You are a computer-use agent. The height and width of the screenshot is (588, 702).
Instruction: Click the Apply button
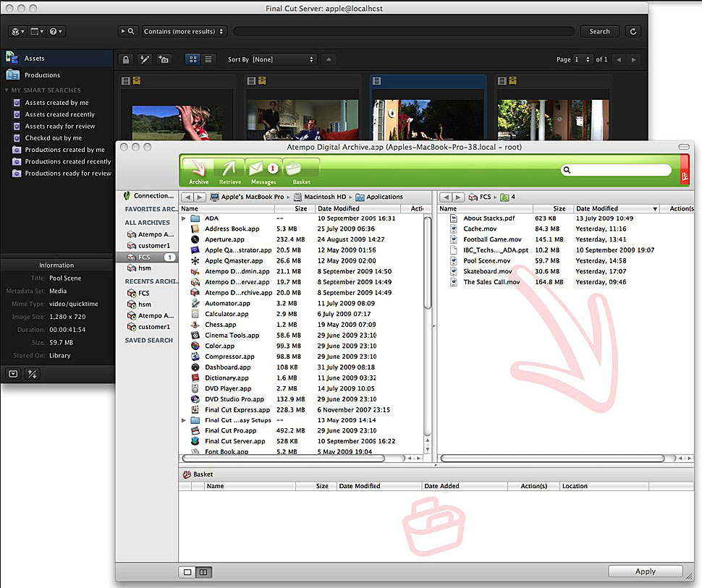tap(645, 571)
